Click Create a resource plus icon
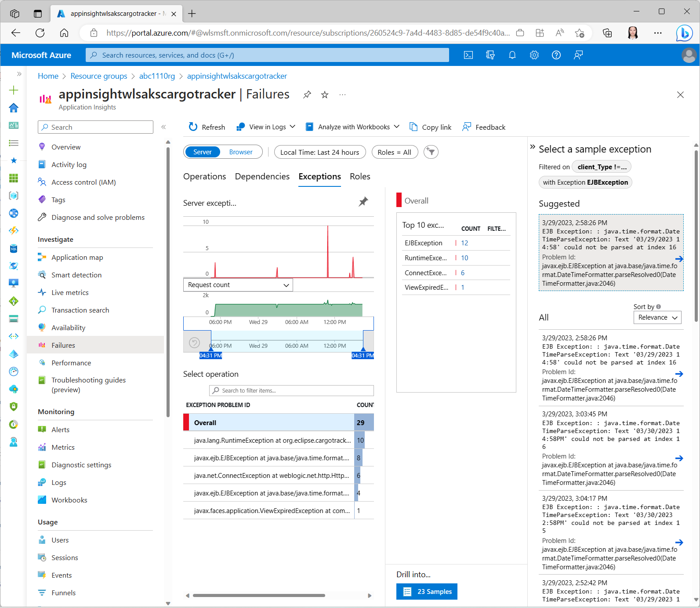 point(14,90)
